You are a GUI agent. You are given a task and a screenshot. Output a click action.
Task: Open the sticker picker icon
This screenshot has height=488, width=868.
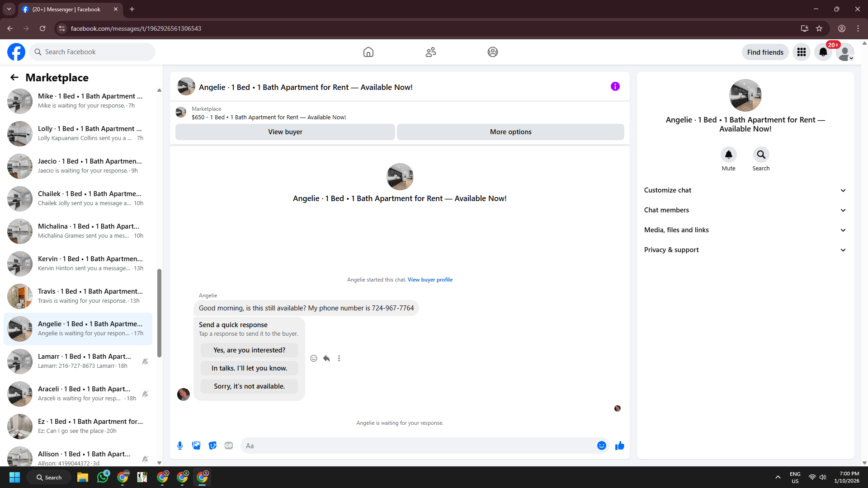click(212, 446)
